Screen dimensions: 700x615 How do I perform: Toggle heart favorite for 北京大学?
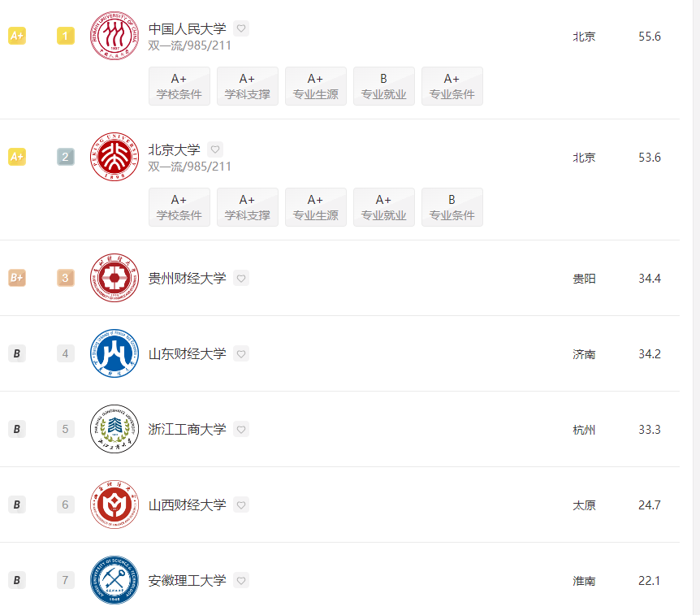coord(215,149)
